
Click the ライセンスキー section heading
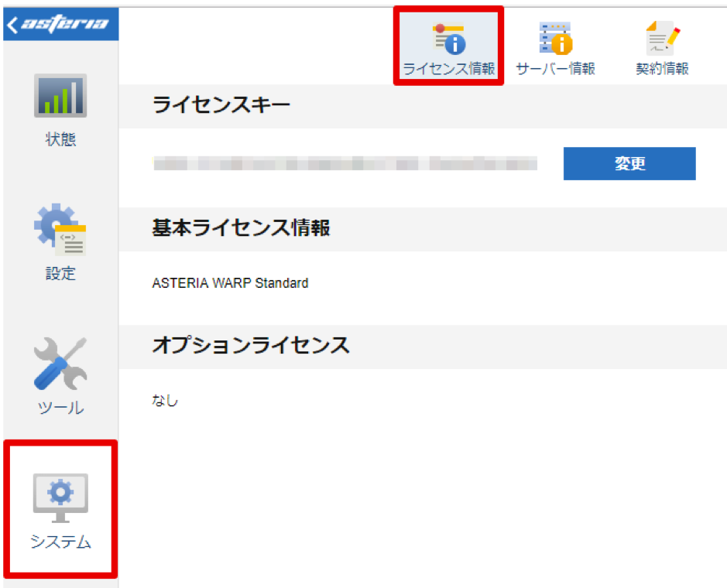(x=221, y=104)
